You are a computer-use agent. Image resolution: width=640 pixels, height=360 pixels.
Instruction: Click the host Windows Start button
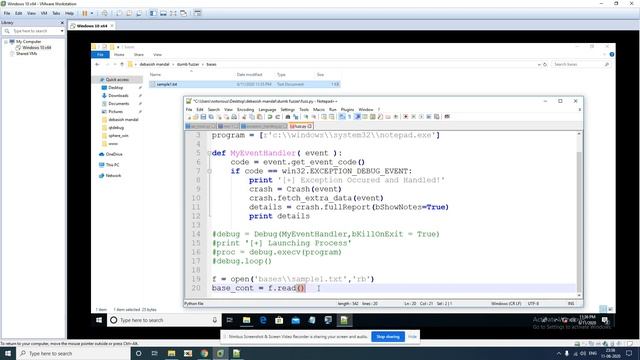click(8, 353)
